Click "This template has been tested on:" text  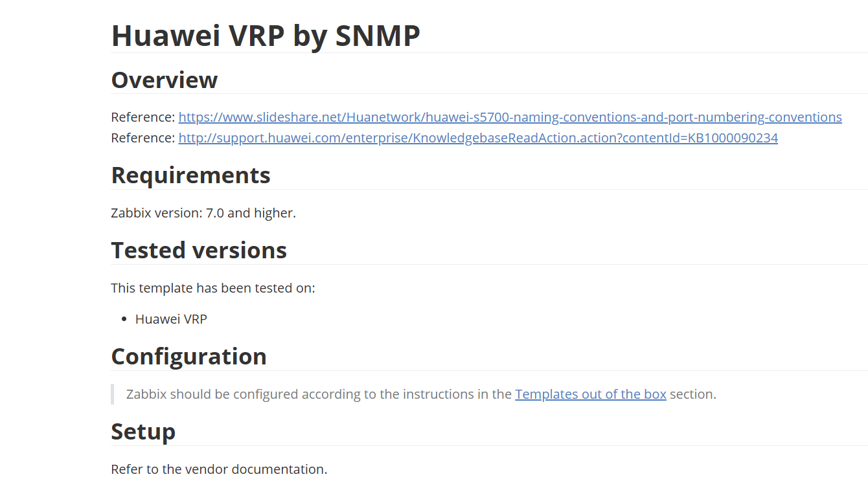(x=212, y=288)
